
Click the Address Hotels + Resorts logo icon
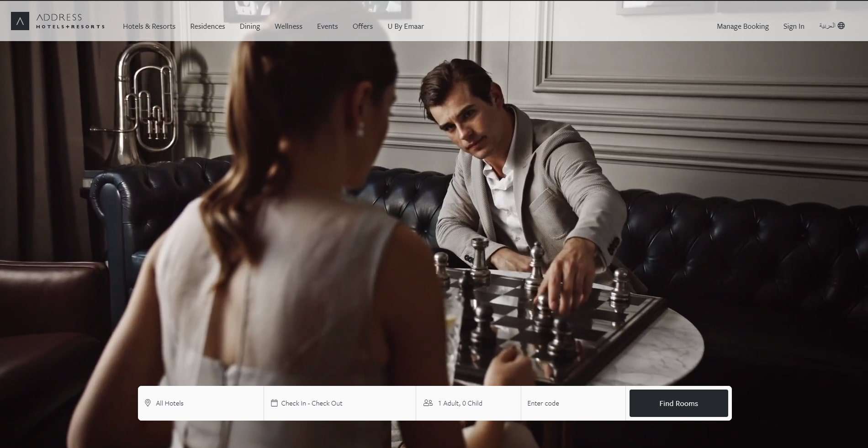click(x=20, y=21)
